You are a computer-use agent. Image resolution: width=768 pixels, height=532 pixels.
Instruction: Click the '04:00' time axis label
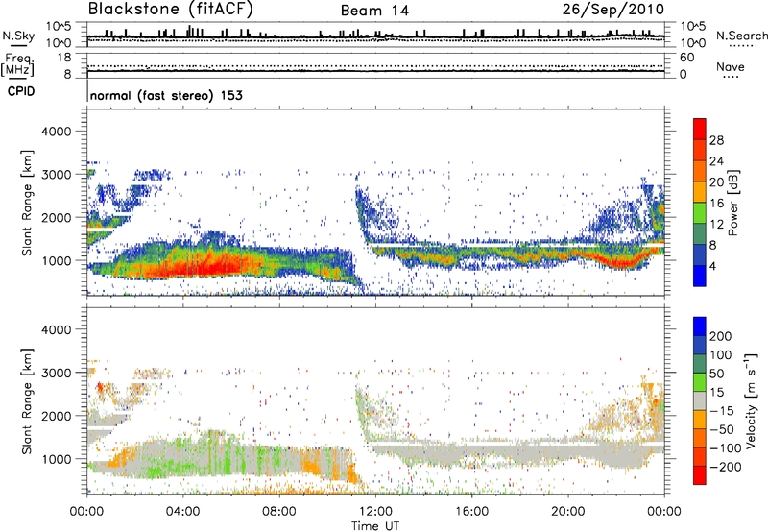coord(183,512)
